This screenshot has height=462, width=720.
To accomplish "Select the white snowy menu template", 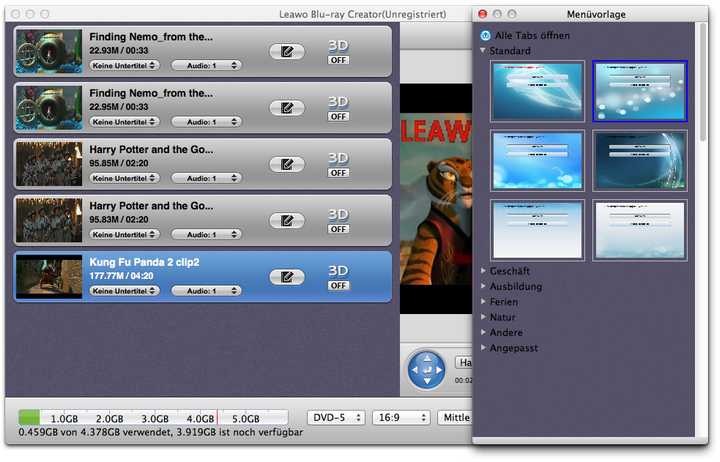I will [640, 230].
